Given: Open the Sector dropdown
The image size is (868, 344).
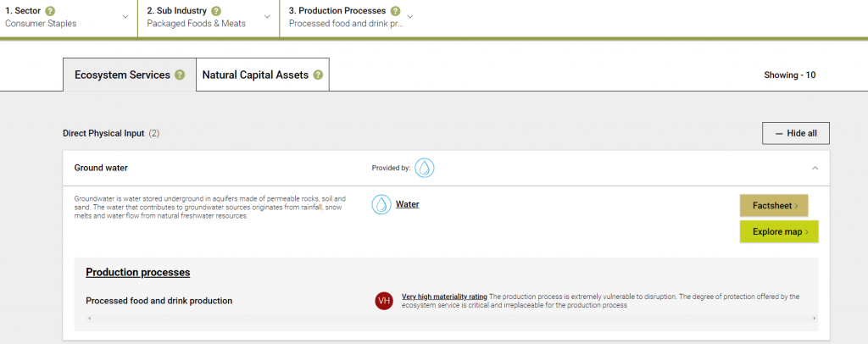Looking at the screenshot, I should [125, 17].
